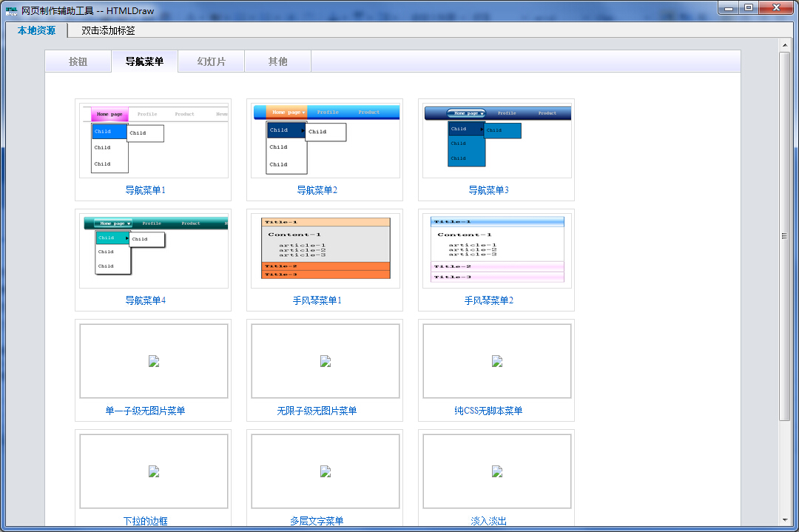Click the 导航菜单1 text link
The image size is (799, 532).
pyautogui.click(x=146, y=190)
